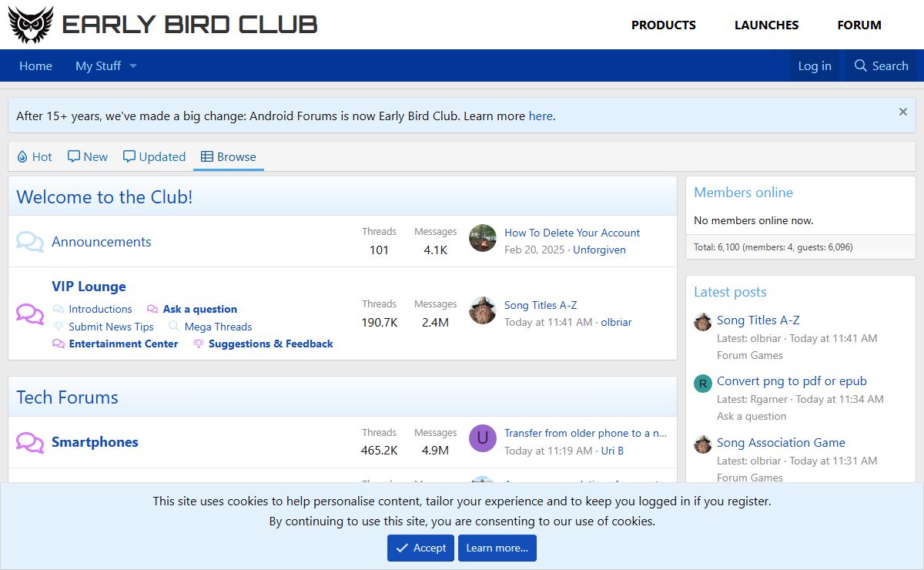Click the Smartphones forum bubble icon

click(x=30, y=442)
